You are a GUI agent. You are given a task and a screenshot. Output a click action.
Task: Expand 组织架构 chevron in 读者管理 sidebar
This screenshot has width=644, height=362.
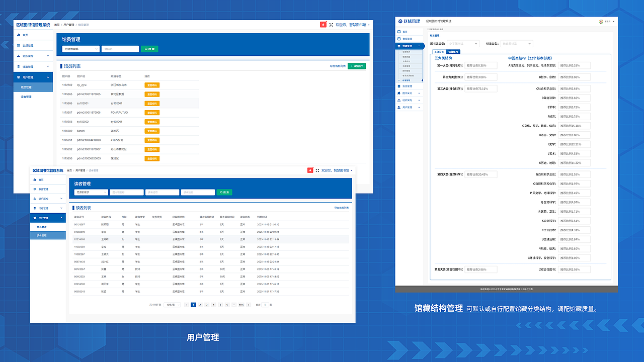(62, 199)
